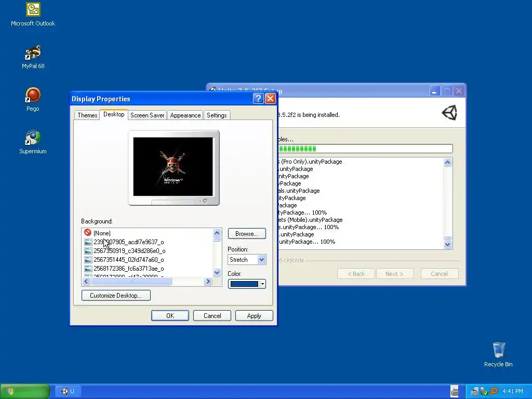Image resolution: width=532 pixels, height=399 pixels.
Task: Click the monitor wallpaper preview thumbnail
Action: [x=173, y=166]
